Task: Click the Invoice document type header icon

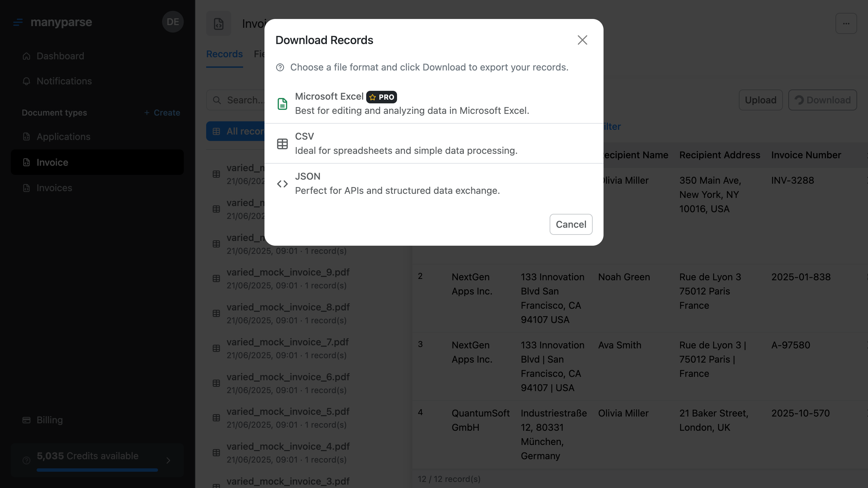Action: tap(219, 23)
